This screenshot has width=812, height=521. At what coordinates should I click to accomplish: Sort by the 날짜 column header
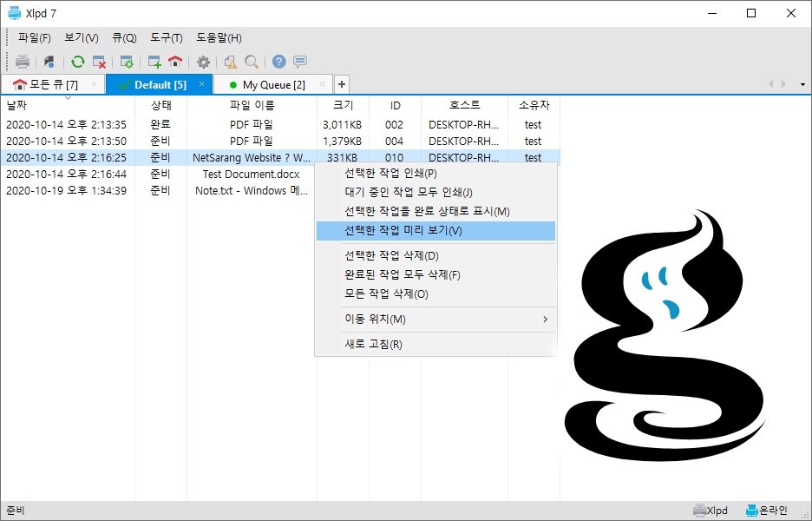[68, 105]
